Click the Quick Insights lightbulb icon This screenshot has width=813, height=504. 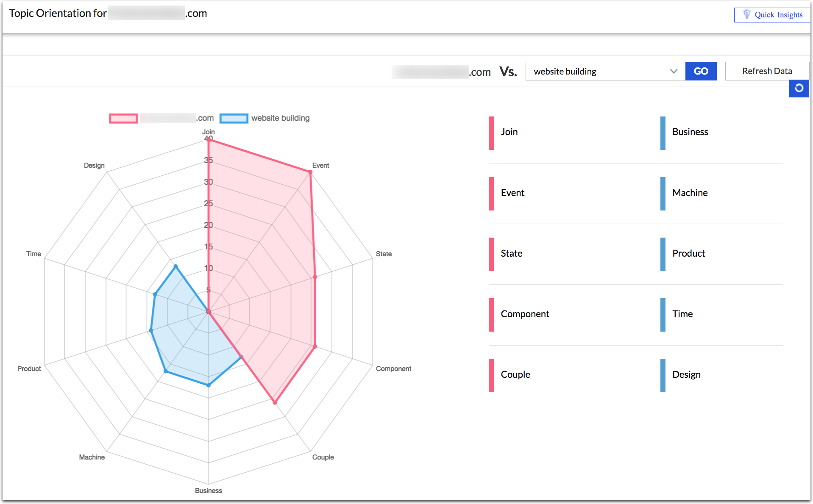[746, 14]
